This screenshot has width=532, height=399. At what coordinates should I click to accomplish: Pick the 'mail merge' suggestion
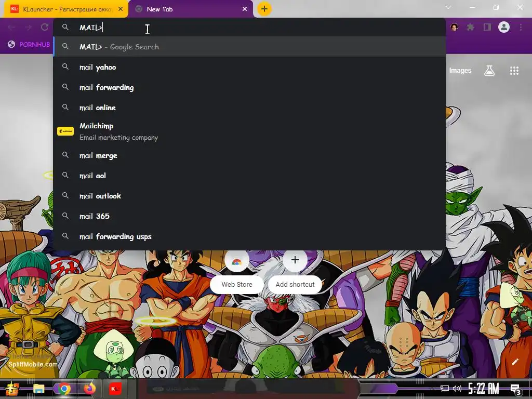point(249,155)
